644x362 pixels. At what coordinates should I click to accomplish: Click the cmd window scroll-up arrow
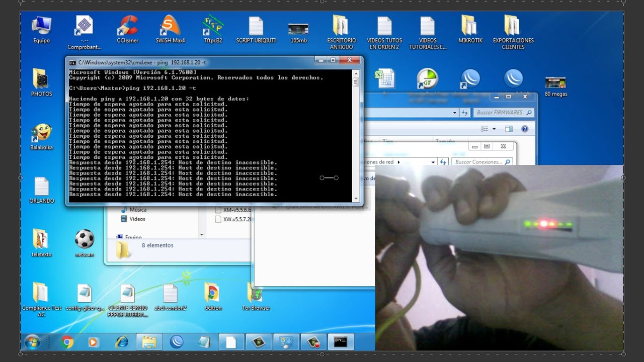(356, 72)
